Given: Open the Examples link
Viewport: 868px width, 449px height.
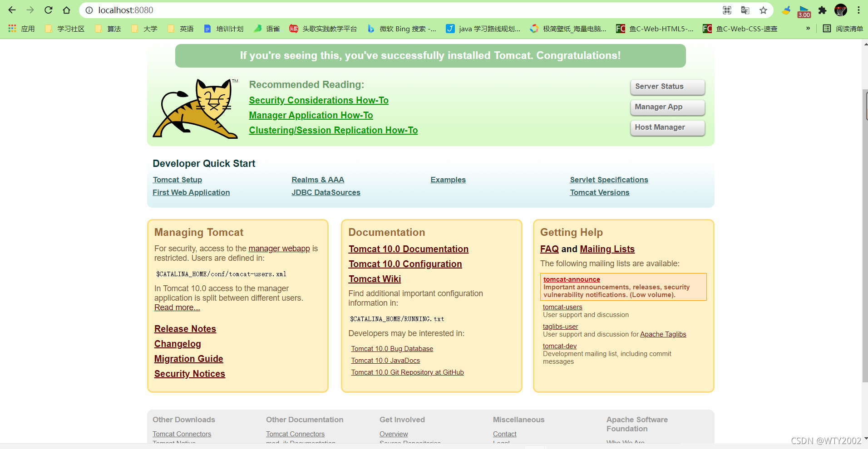Looking at the screenshot, I should 448,180.
